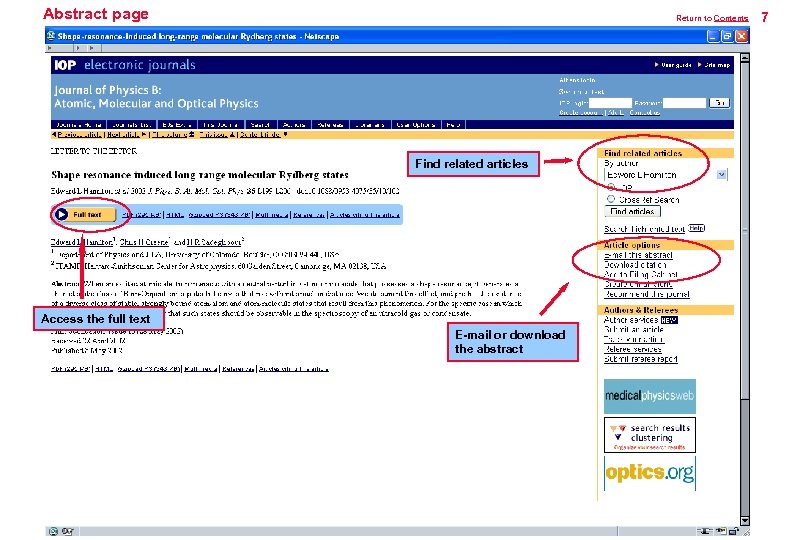The height and width of the screenshot is (540, 794).
Task: Click Download citation
Action: click(x=635, y=265)
